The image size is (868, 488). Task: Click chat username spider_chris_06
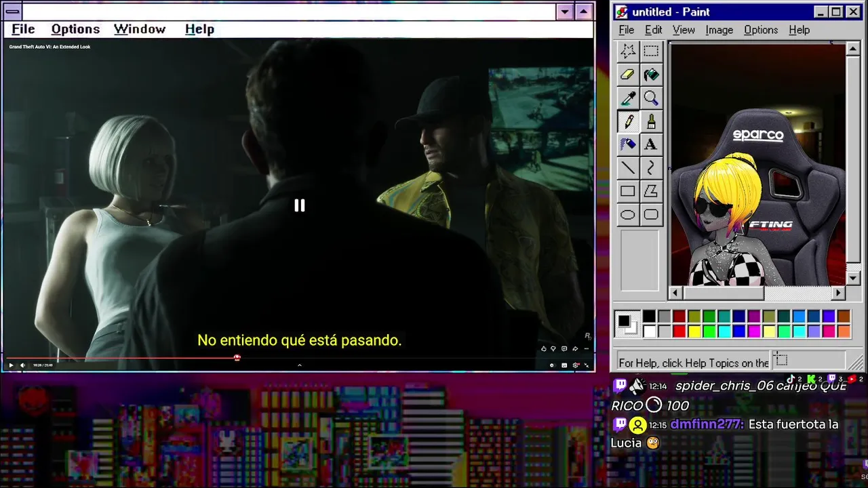725,386
